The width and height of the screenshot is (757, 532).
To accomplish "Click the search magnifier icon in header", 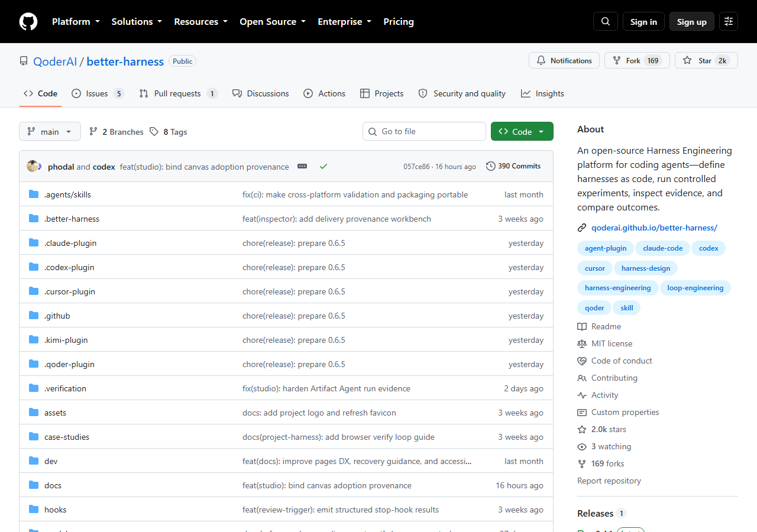I will 606,22.
